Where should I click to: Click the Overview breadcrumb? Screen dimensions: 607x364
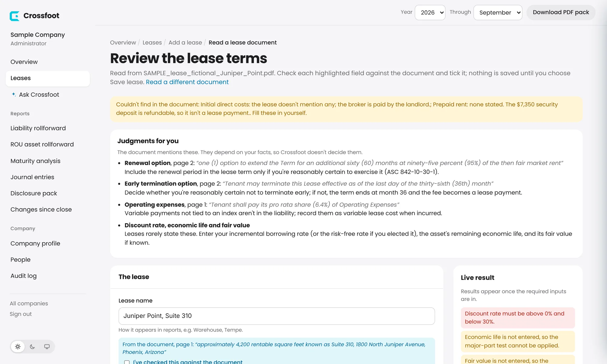click(123, 42)
